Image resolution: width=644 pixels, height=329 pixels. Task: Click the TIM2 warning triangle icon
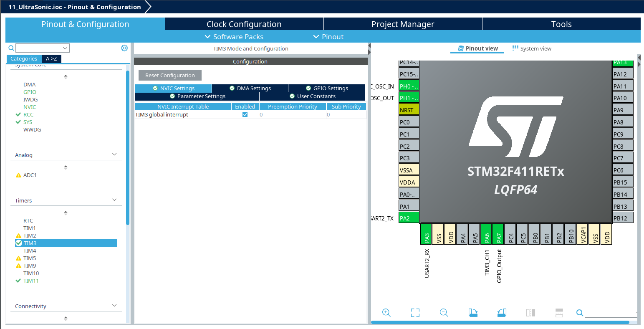point(18,235)
